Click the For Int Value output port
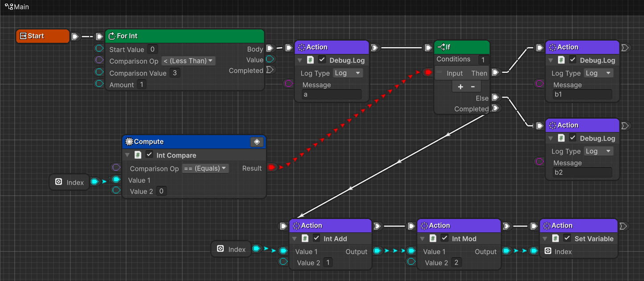 [270, 59]
